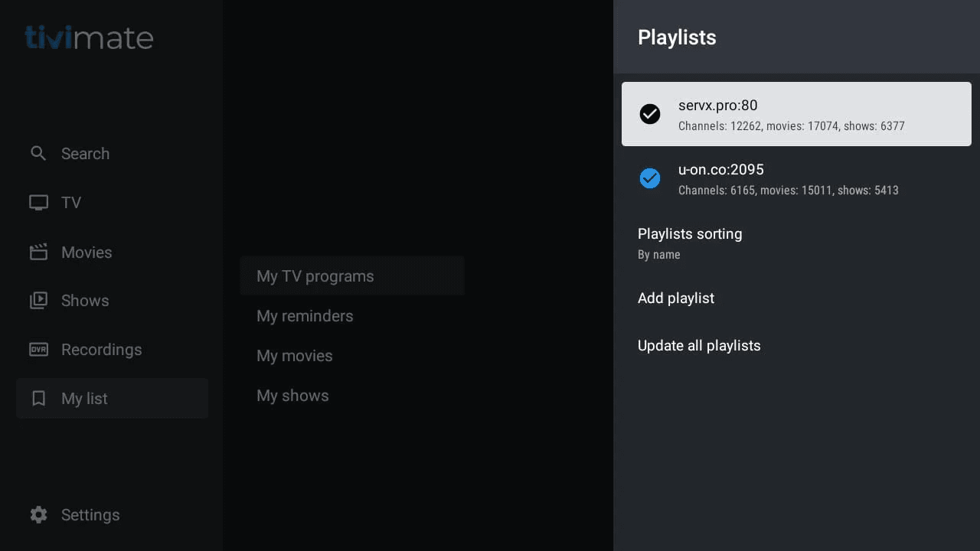
Task: Click the Movies clapperboard icon
Action: pyautogui.click(x=38, y=252)
